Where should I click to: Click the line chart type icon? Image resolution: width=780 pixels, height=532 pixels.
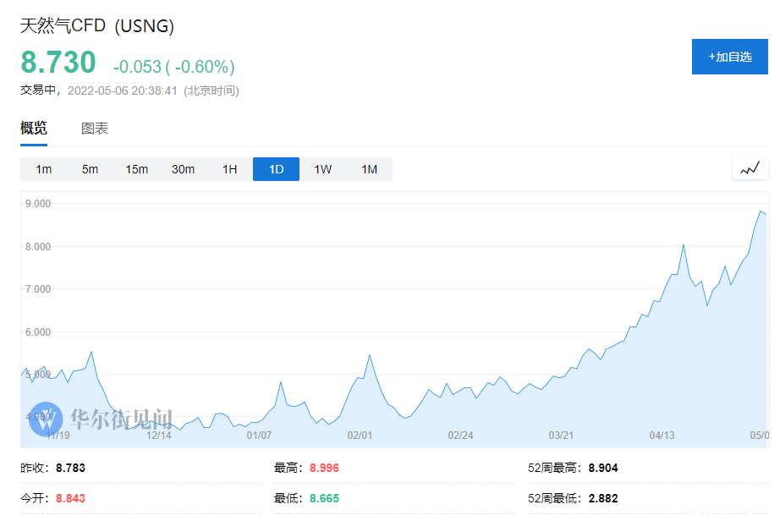(x=750, y=169)
